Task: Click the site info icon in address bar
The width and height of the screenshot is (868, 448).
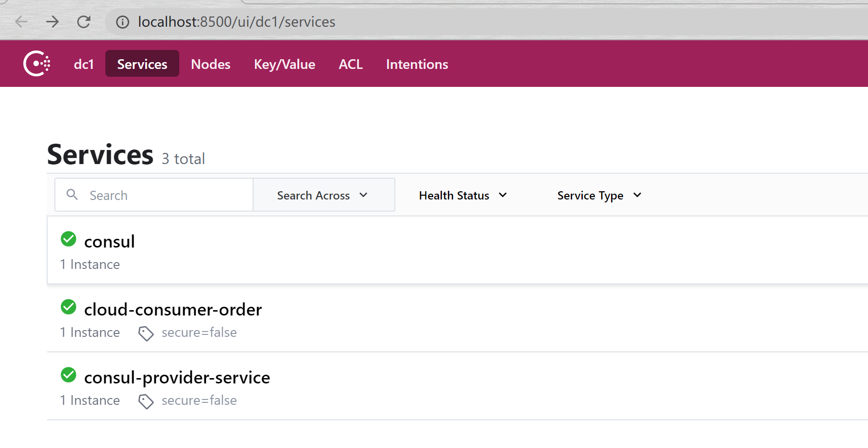Action: (122, 22)
